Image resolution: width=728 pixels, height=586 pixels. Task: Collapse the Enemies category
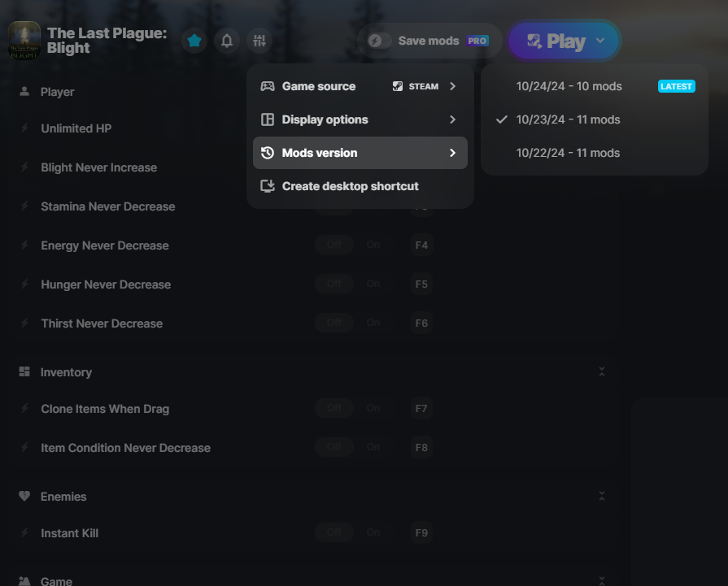tap(602, 496)
